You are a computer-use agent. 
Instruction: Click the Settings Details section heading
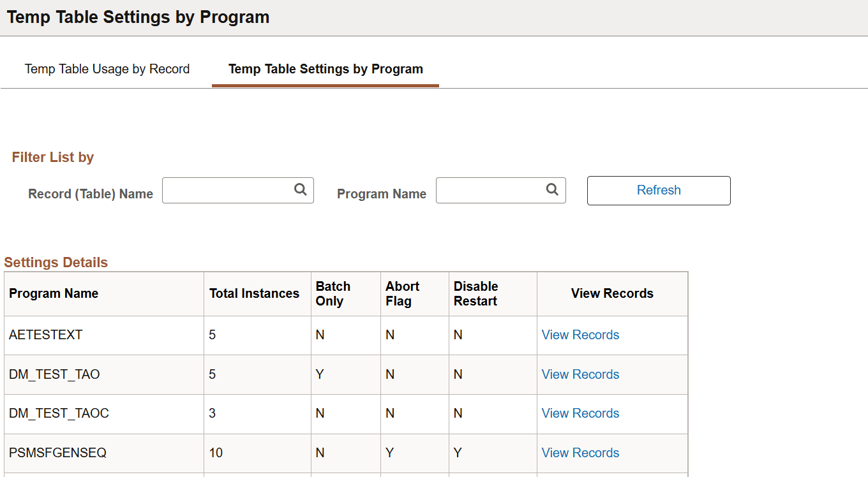[56, 262]
